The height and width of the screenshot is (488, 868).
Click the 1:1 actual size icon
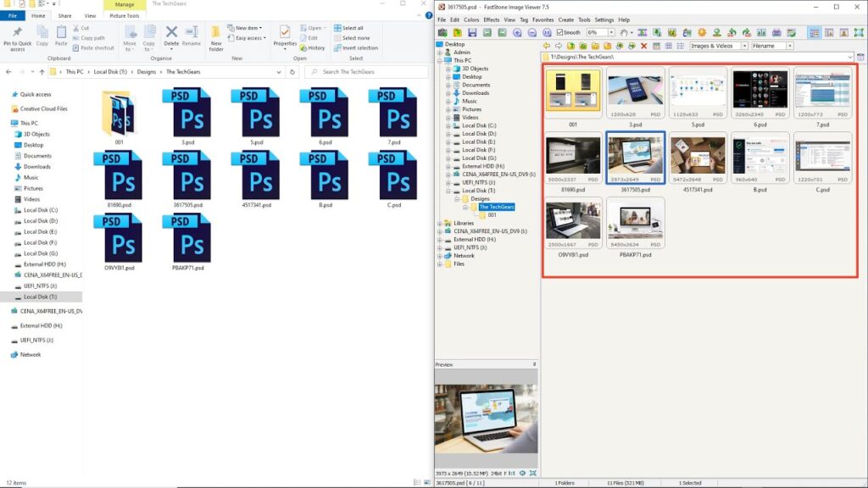[x=548, y=32]
